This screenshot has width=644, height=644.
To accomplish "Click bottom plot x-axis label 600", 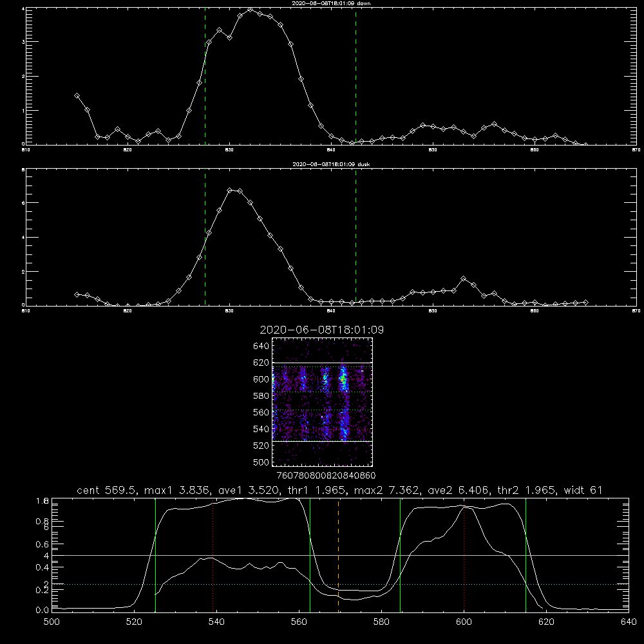I will 464,622.
